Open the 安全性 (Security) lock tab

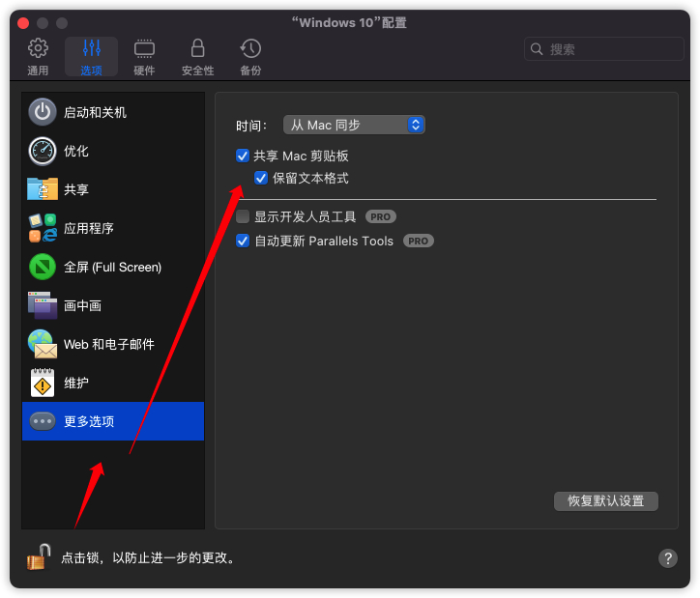click(x=197, y=56)
